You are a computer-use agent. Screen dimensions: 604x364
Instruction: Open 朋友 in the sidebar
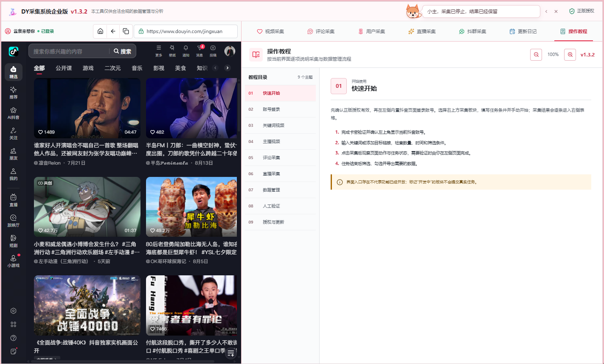pos(14,154)
